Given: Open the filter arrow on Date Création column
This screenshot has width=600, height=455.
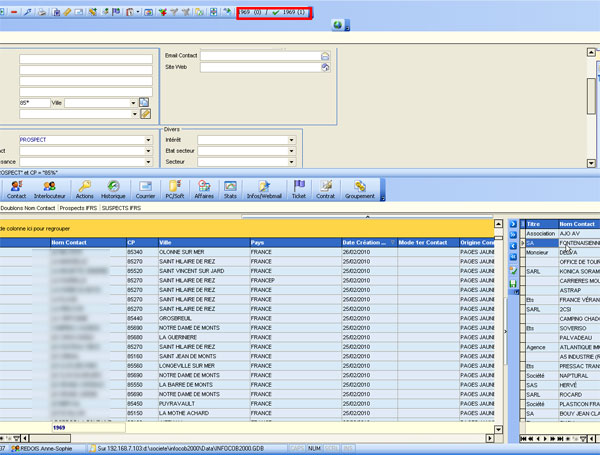Looking at the screenshot, I should pos(393,243).
